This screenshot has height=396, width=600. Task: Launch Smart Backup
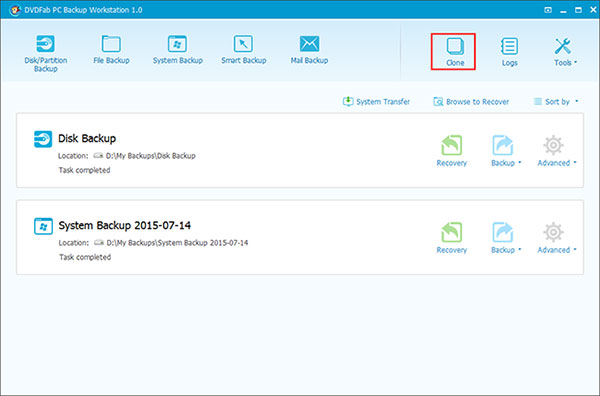(x=243, y=50)
